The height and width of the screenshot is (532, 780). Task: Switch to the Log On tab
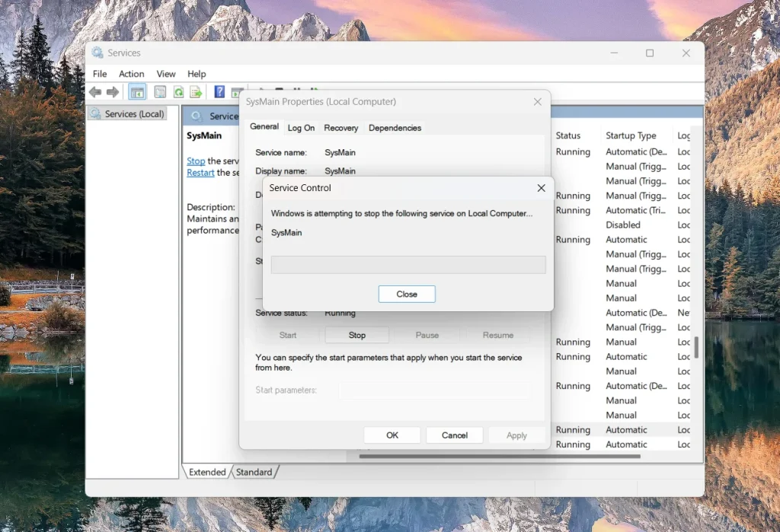point(301,128)
